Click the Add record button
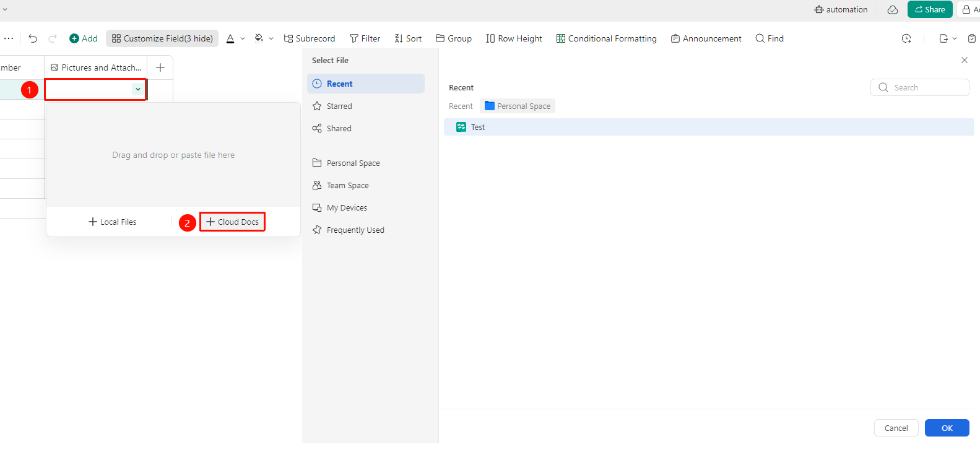The width and height of the screenshot is (980, 452). point(84,38)
